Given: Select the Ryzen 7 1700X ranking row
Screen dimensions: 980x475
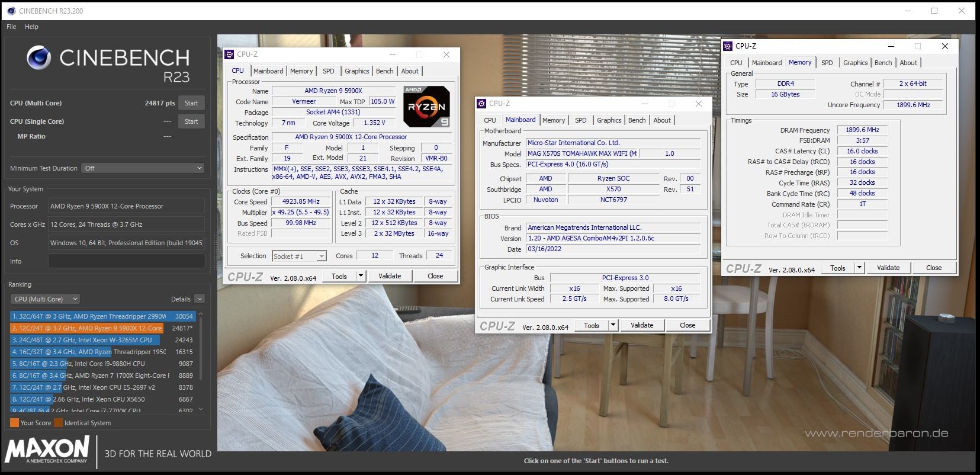Looking at the screenshot, I should [x=102, y=375].
